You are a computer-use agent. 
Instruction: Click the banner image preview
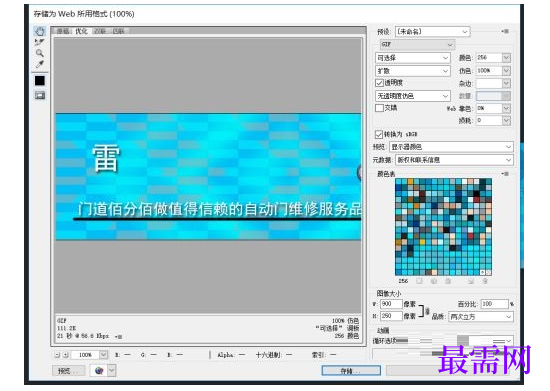(208, 176)
